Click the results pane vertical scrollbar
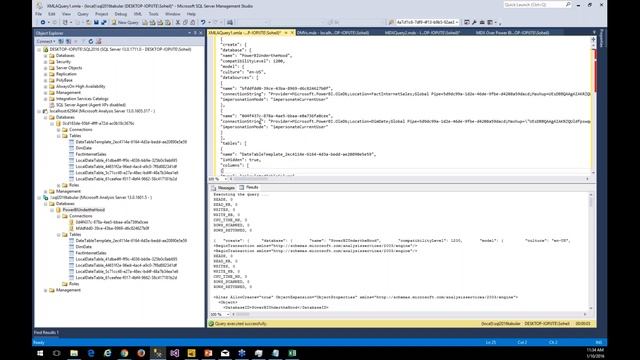640x360 pixels. [x=591, y=251]
